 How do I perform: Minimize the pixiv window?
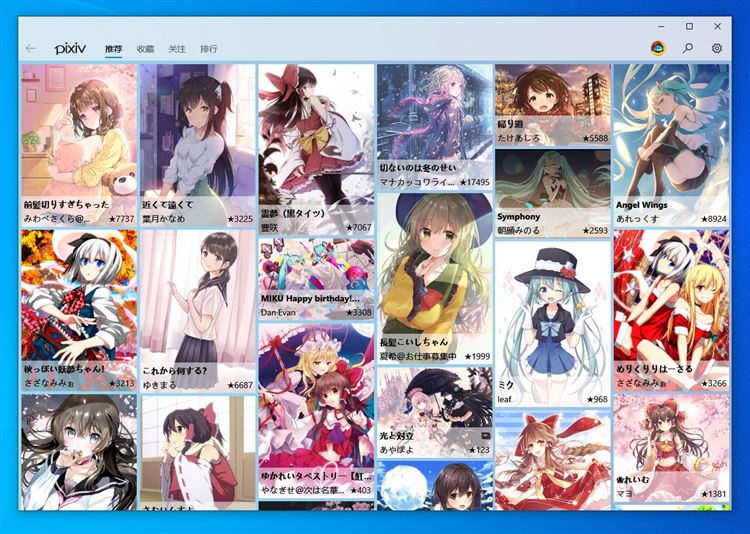(x=662, y=26)
